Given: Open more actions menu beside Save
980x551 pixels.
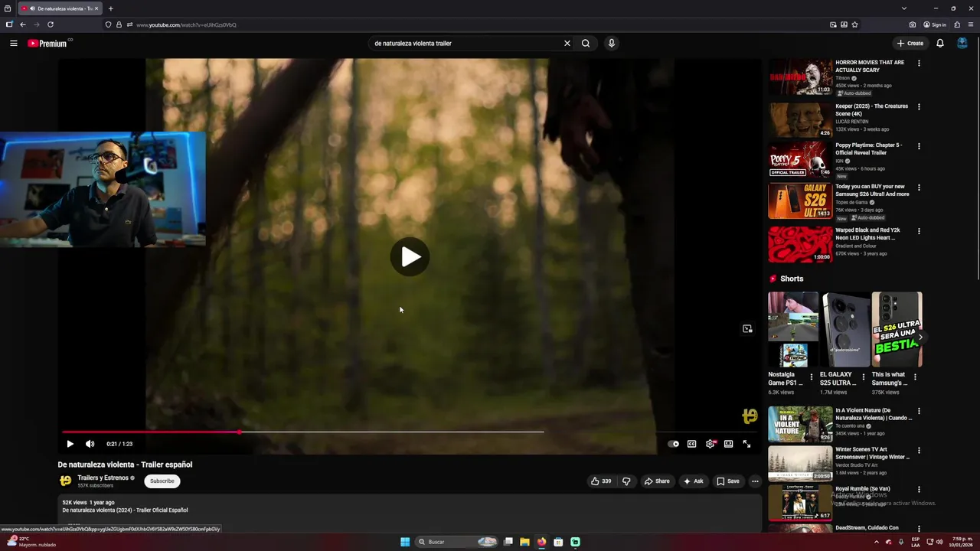Looking at the screenshot, I should 755,481.
